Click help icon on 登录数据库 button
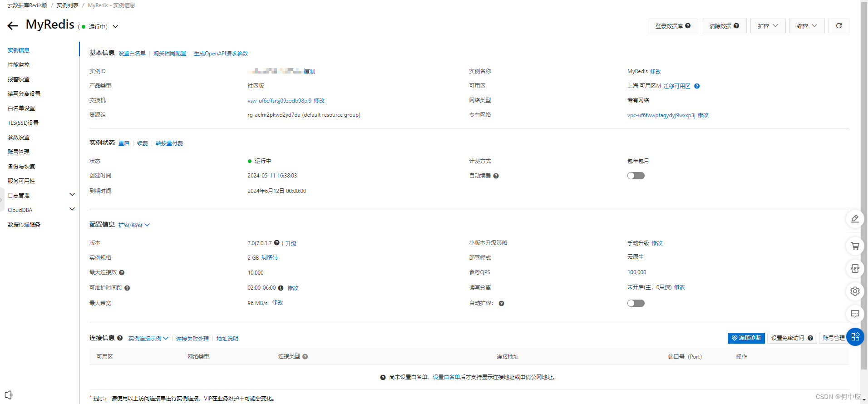868x404 pixels. click(x=688, y=26)
